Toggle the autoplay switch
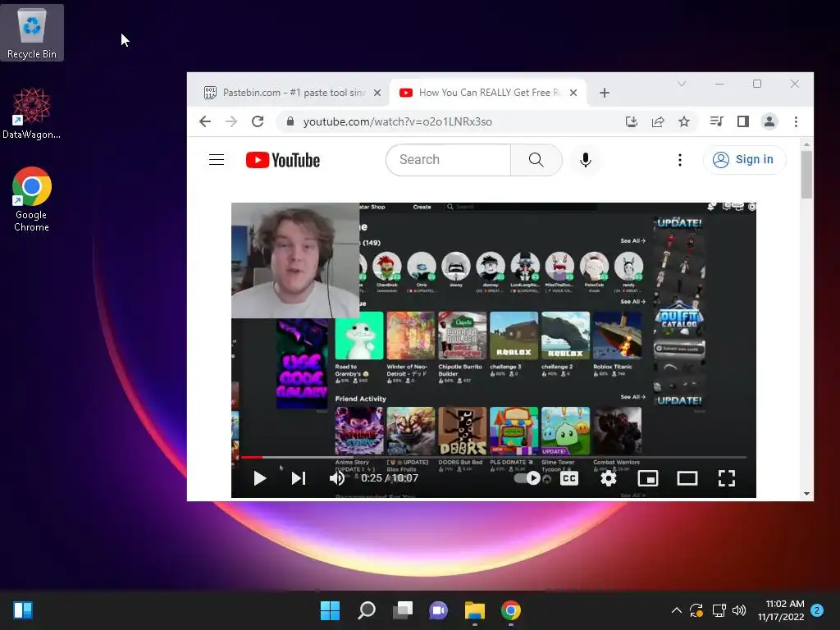This screenshot has width=840, height=630. tap(528, 478)
